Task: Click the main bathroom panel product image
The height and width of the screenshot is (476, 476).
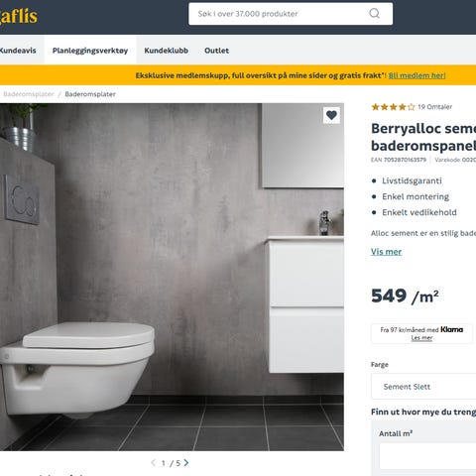Action: [x=172, y=277]
